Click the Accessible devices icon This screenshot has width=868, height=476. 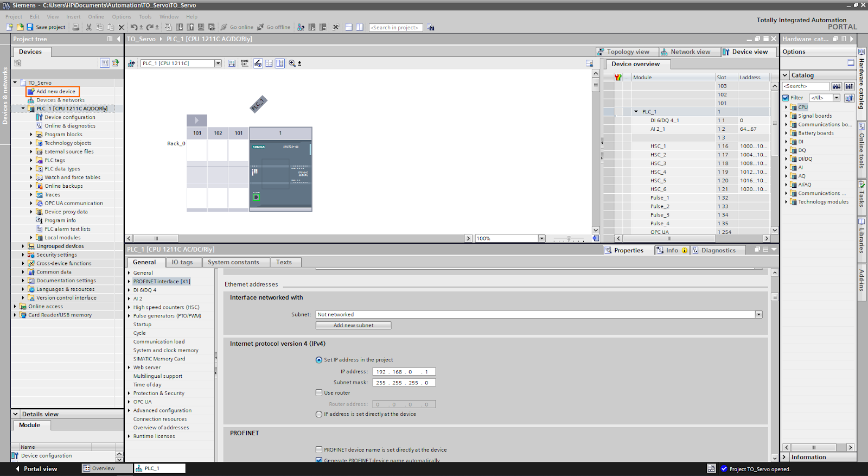(301, 27)
